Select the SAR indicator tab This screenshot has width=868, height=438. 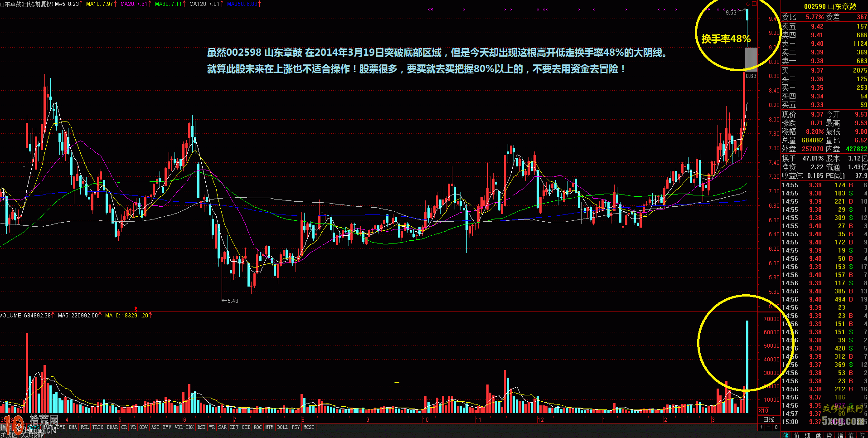(223, 427)
